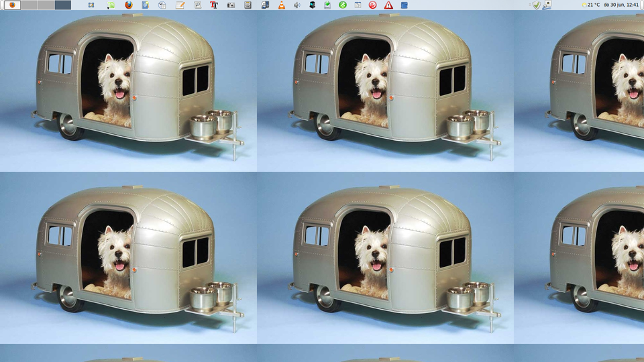Switch to the second workspace in pager
The height and width of the screenshot is (362, 644).
point(29,5)
